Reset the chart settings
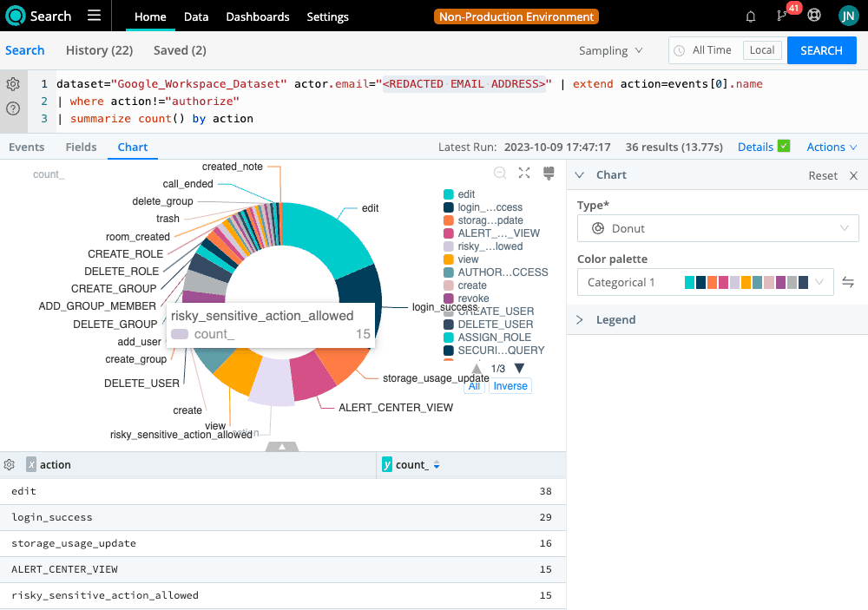This screenshot has height=610, width=868. pos(823,175)
